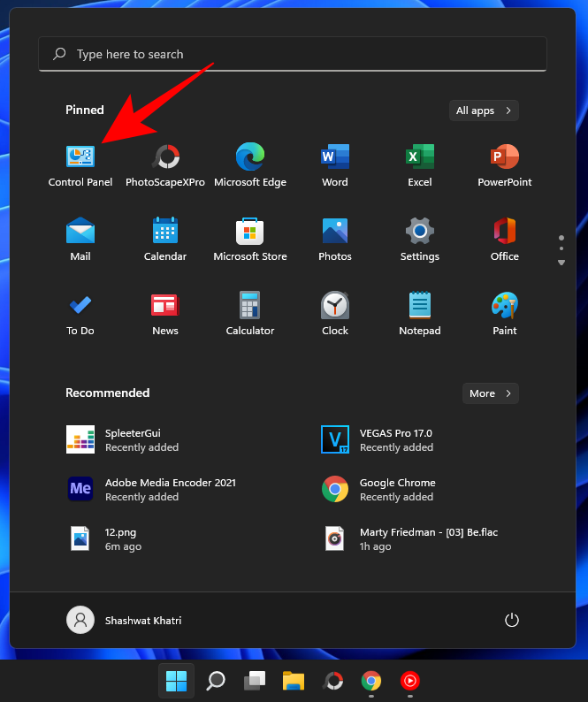Click the Power button

(x=511, y=620)
